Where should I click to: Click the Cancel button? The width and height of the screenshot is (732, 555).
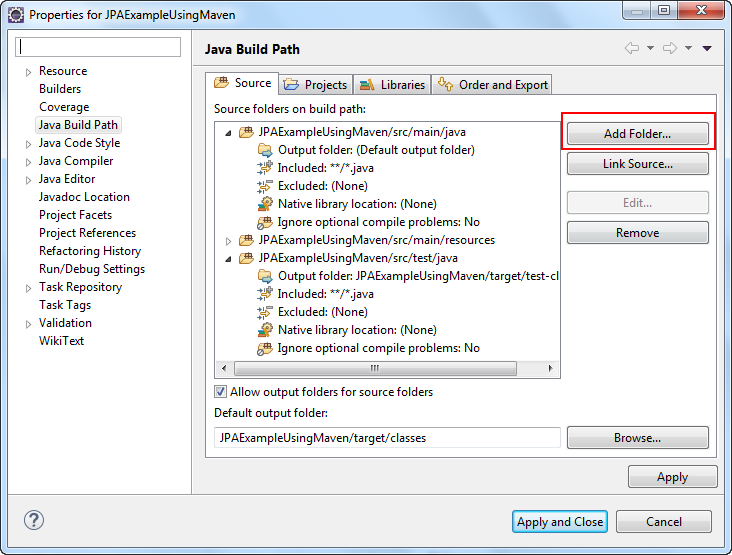(x=664, y=521)
